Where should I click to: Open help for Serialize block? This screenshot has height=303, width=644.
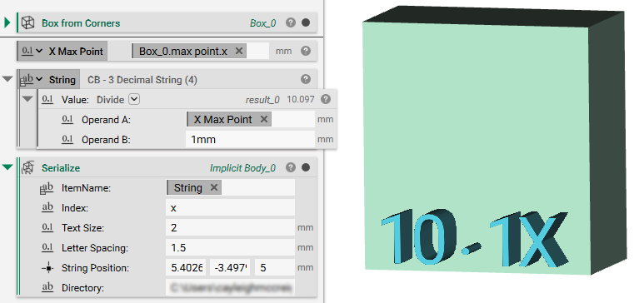pos(291,167)
